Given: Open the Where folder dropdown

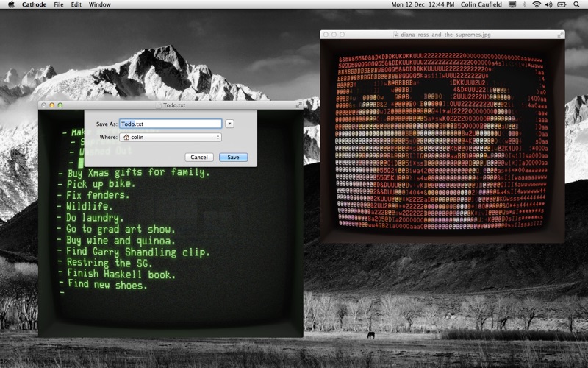Looking at the screenshot, I should pos(171,137).
